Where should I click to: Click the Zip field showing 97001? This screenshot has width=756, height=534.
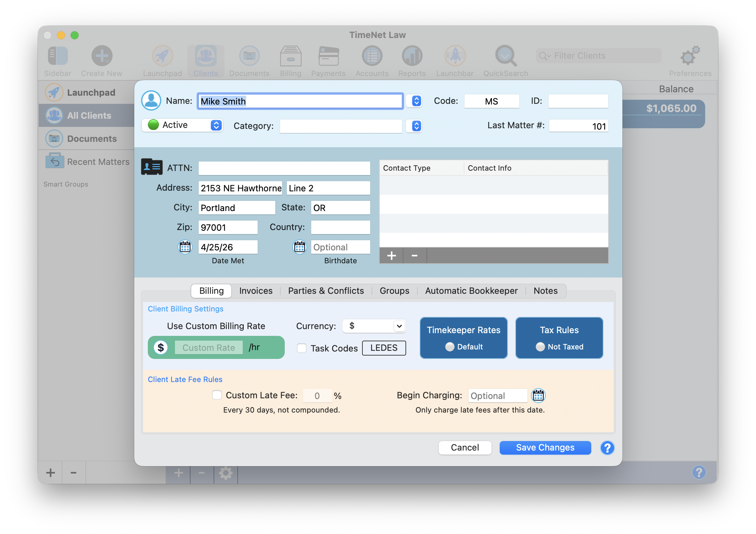click(x=228, y=227)
